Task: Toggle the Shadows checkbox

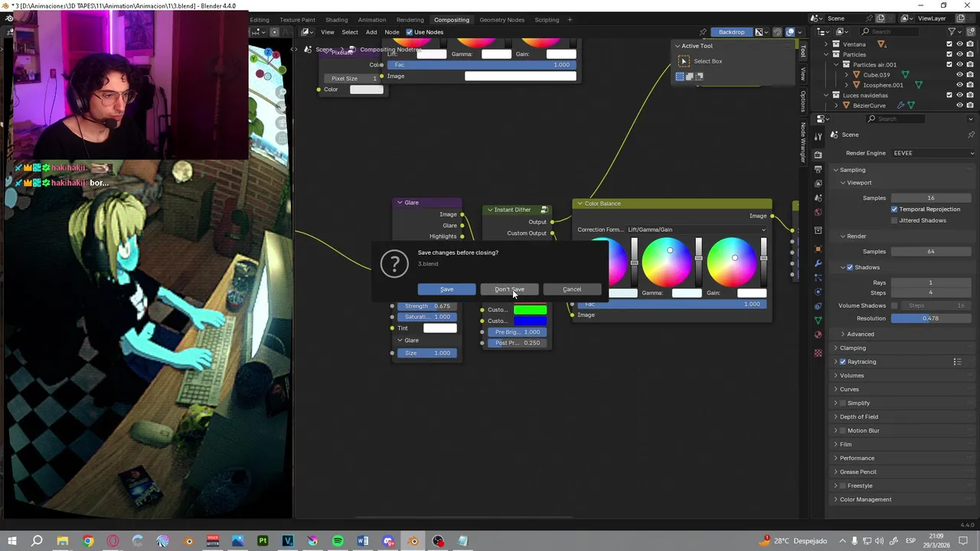Action: pyautogui.click(x=850, y=267)
